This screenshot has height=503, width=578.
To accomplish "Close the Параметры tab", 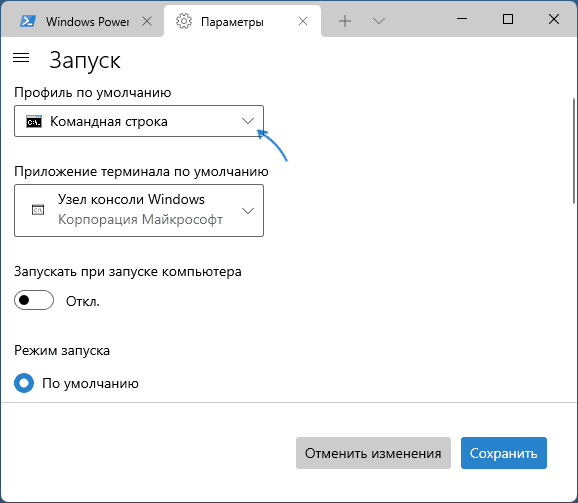I will (x=303, y=21).
